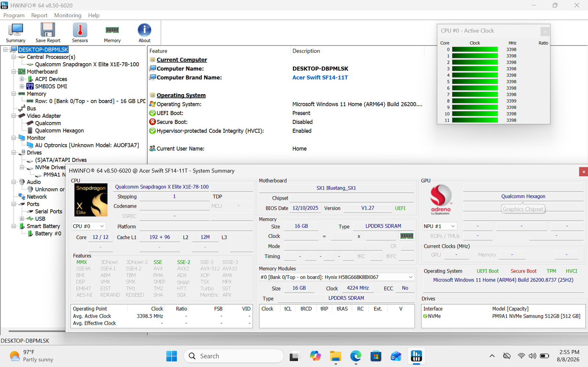Click Core 11 clock bar
This screenshot has height=367, width=588.
click(475, 120)
